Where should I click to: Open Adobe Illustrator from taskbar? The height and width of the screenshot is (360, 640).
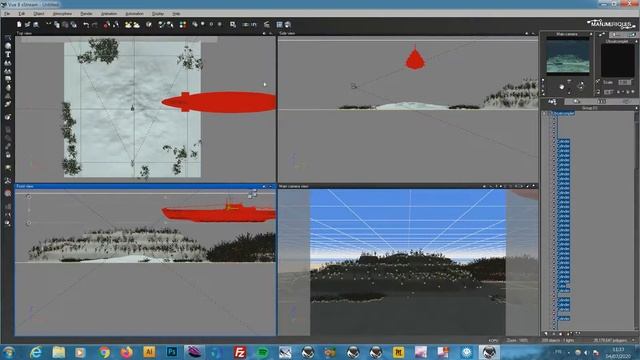(149, 352)
